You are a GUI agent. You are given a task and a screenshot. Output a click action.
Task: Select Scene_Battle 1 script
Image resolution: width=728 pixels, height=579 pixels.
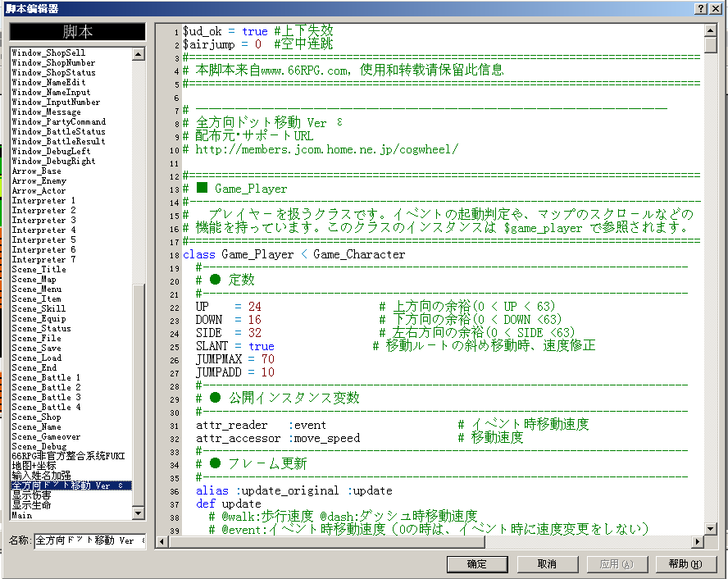pos(46,377)
